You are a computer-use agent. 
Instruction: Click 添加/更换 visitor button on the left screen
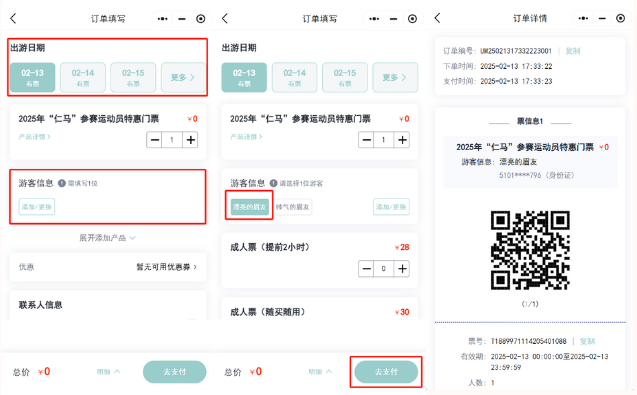click(x=37, y=207)
